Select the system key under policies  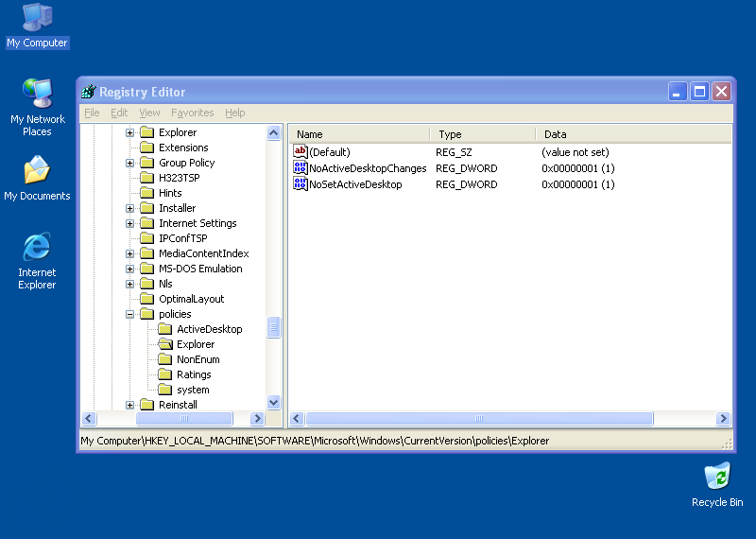[193, 390]
